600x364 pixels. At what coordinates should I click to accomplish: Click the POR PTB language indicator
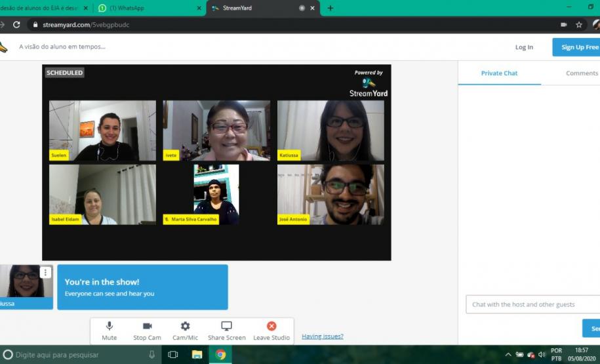[556, 354]
